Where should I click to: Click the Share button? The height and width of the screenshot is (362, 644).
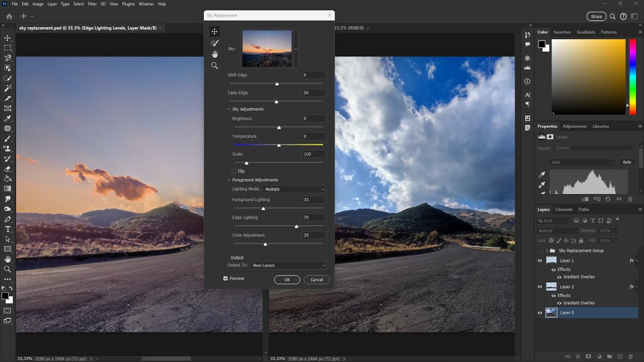[x=596, y=16]
